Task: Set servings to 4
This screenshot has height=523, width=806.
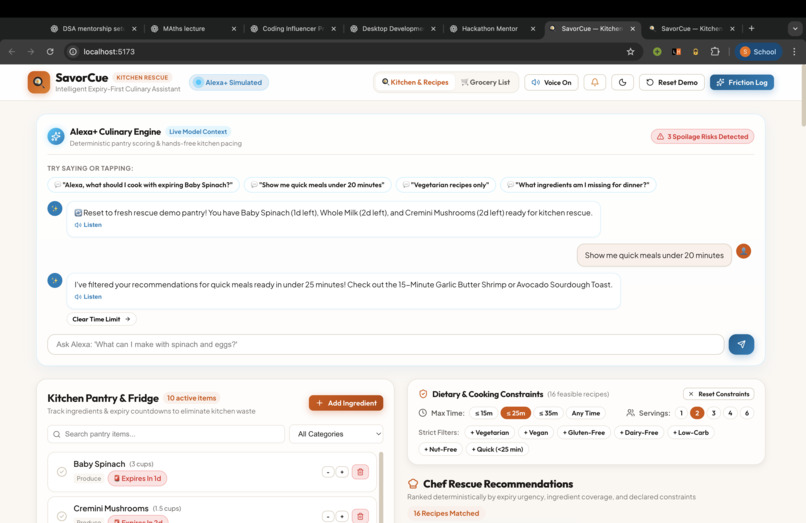Action: pyautogui.click(x=730, y=413)
